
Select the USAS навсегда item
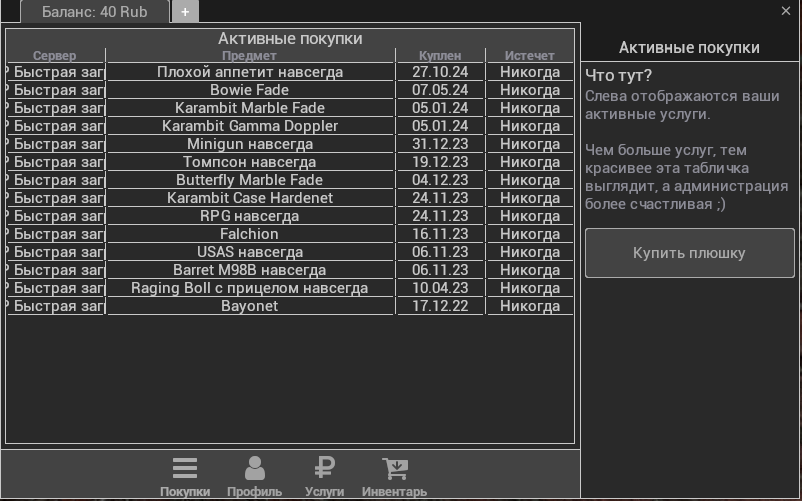250,252
